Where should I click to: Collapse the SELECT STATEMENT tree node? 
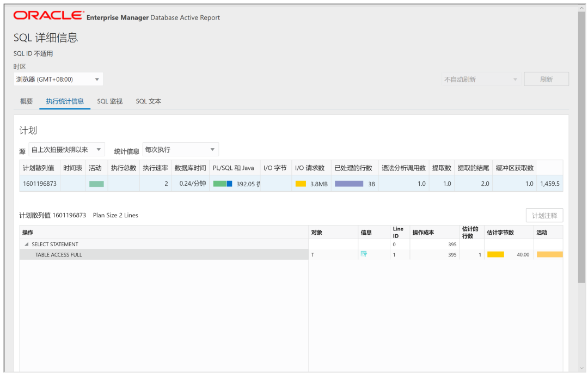tap(27, 245)
